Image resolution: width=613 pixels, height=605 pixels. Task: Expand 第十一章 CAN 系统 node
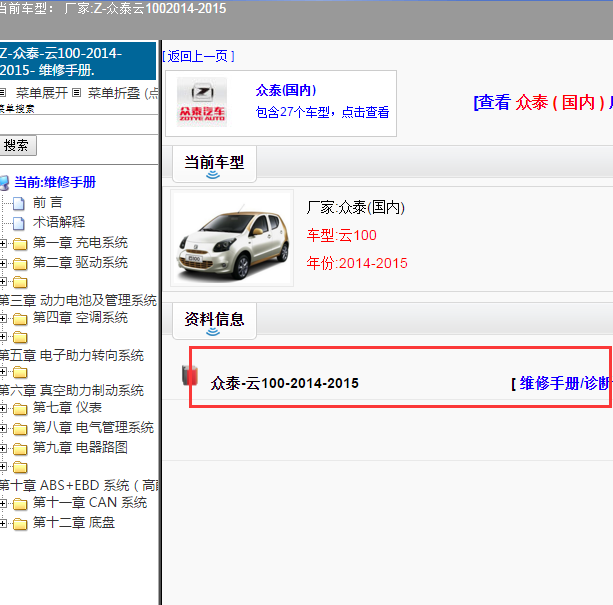(3, 503)
